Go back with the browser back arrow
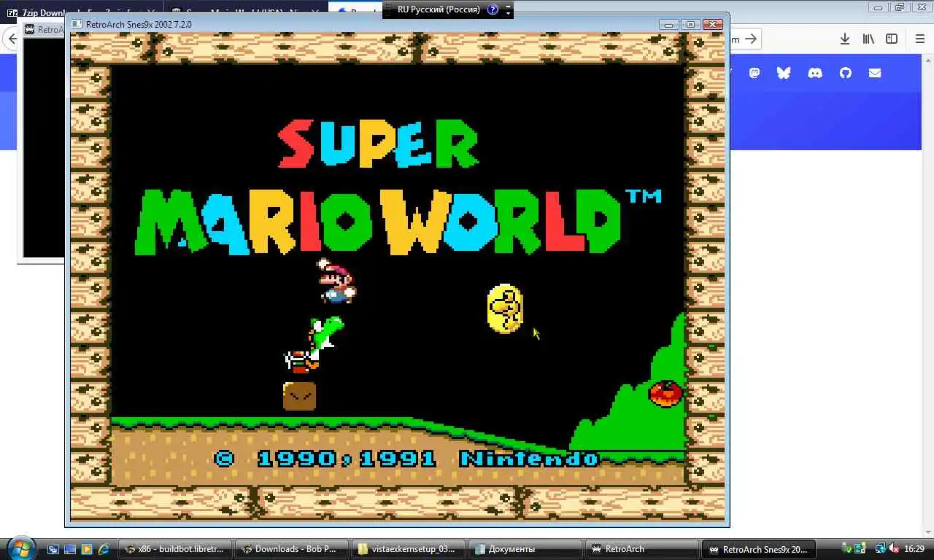This screenshot has height=560, width=934. (x=11, y=39)
